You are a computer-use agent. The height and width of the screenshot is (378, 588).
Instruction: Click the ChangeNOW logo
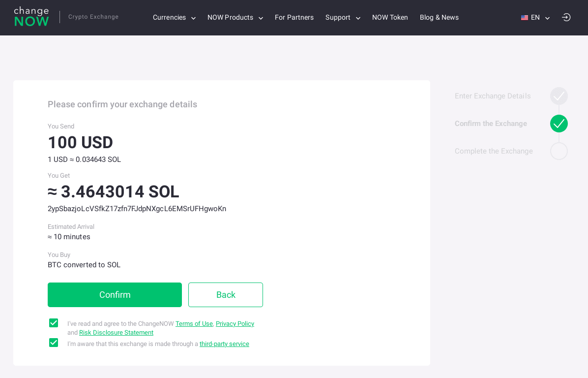(31, 17)
